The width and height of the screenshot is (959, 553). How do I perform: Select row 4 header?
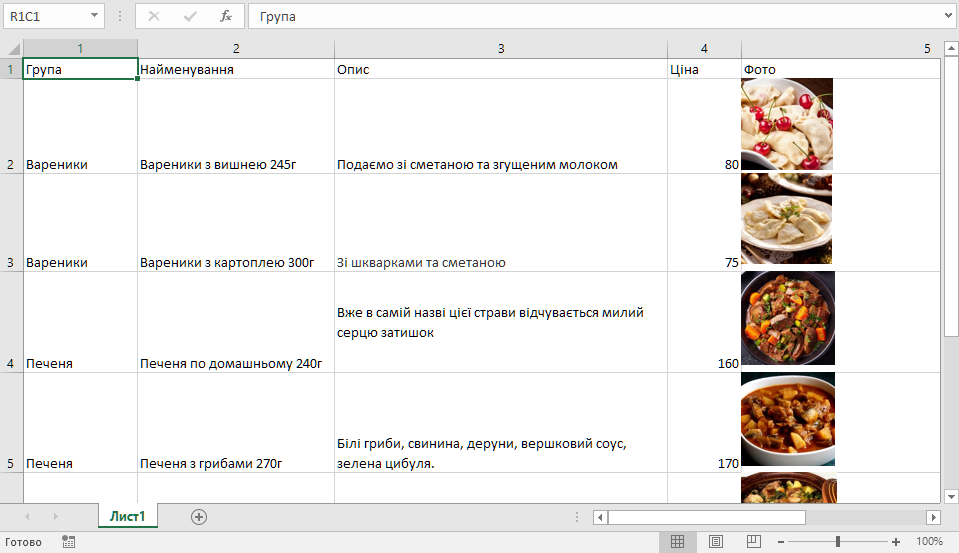(x=11, y=363)
